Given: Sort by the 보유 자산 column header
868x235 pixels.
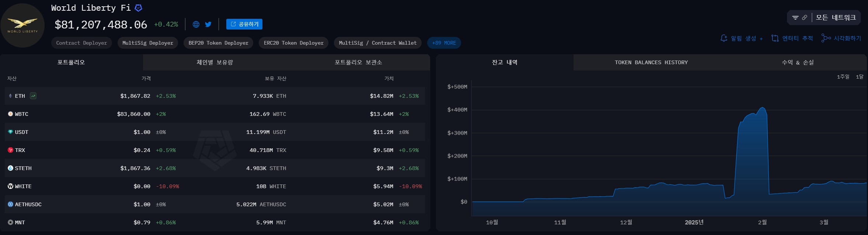Looking at the screenshot, I should 275,79.
